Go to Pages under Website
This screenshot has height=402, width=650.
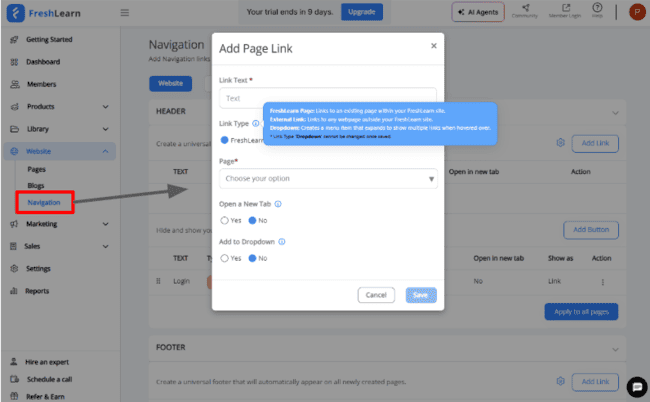[36, 170]
